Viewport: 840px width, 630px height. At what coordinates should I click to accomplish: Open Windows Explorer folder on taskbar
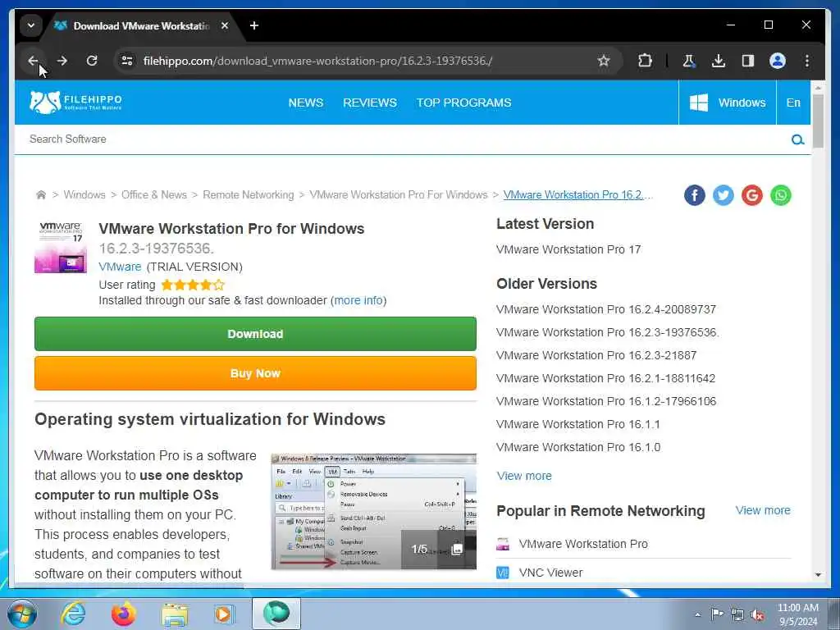click(175, 614)
